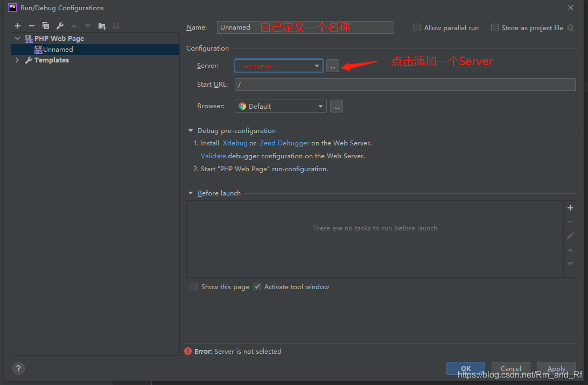Collapse the Before launch section
588x385 pixels.
pyautogui.click(x=191, y=193)
